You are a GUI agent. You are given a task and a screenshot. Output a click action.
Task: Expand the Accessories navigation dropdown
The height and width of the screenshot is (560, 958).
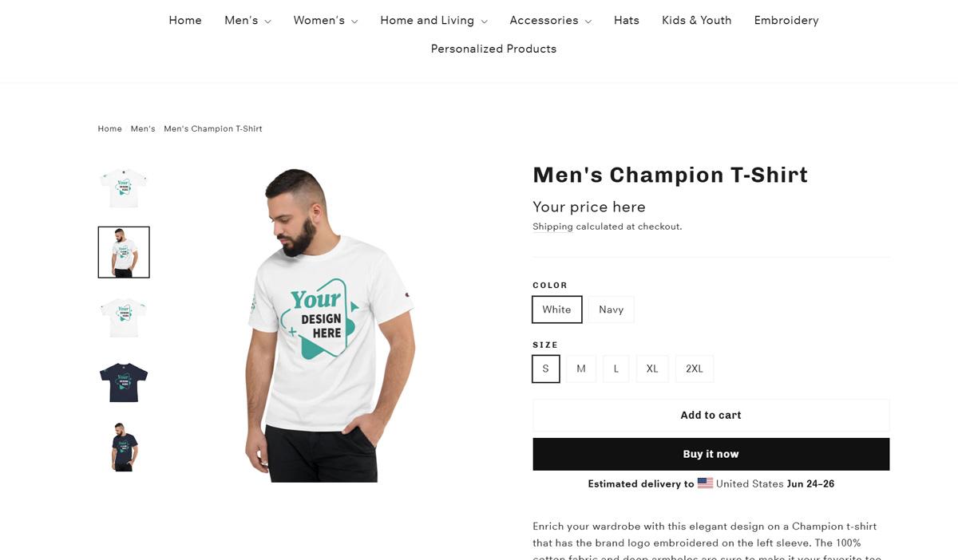pyautogui.click(x=550, y=21)
